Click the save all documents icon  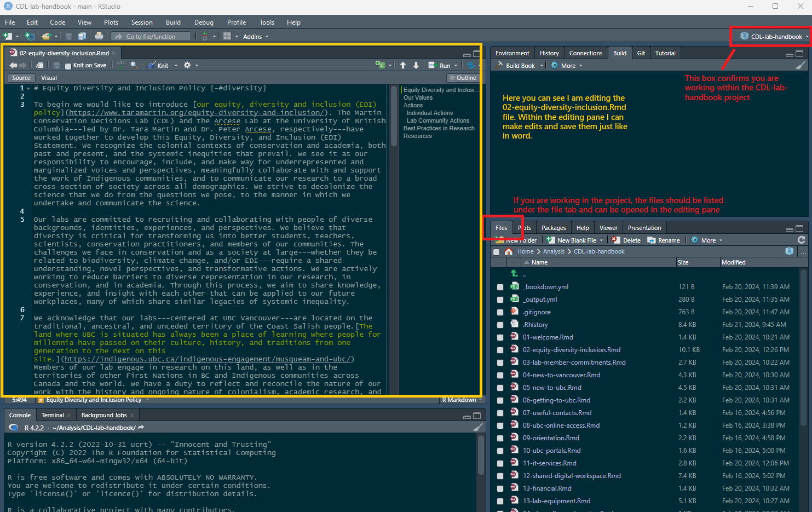point(82,36)
